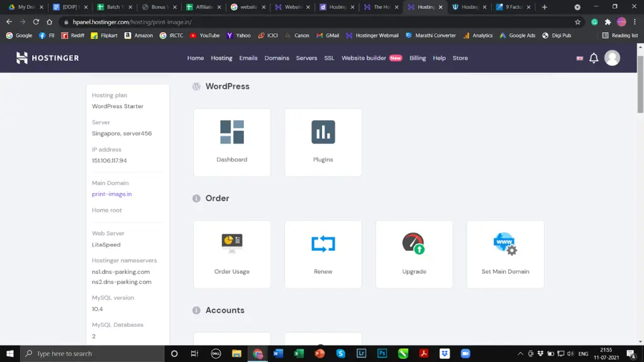The height and width of the screenshot is (362, 644).
Task: Reload the page in Chrome
Action: point(36,22)
